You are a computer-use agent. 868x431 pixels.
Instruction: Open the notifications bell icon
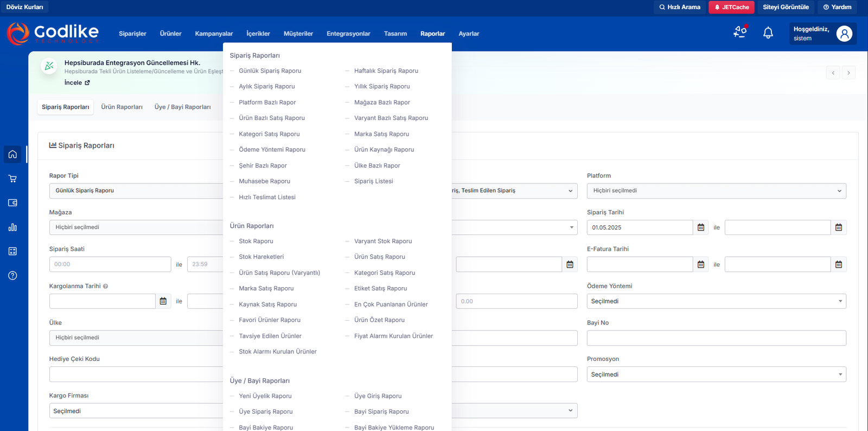click(x=768, y=33)
